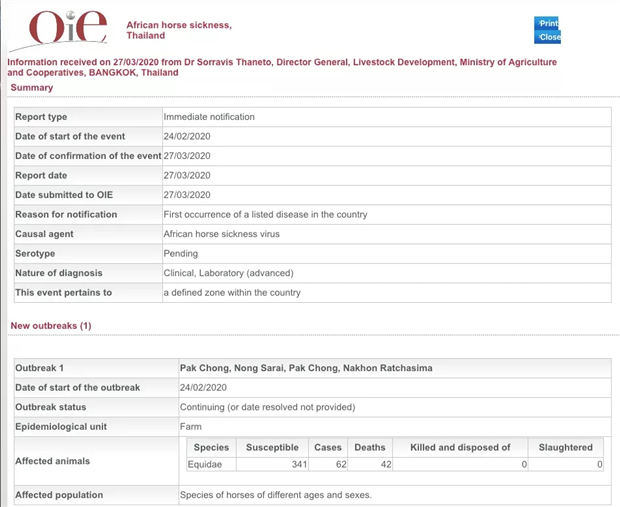The image size is (620, 507).
Task: Click the Reason for notification label
Action: 66,215
